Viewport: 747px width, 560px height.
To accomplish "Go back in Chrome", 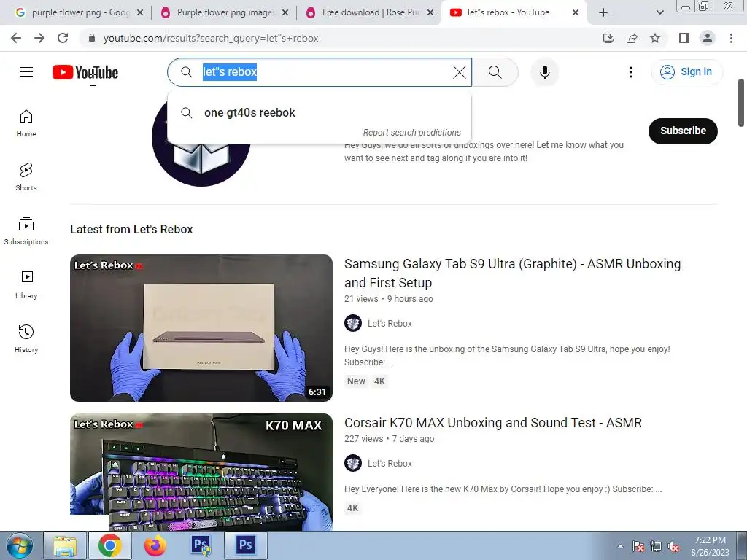I will click(x=16, y=38).
